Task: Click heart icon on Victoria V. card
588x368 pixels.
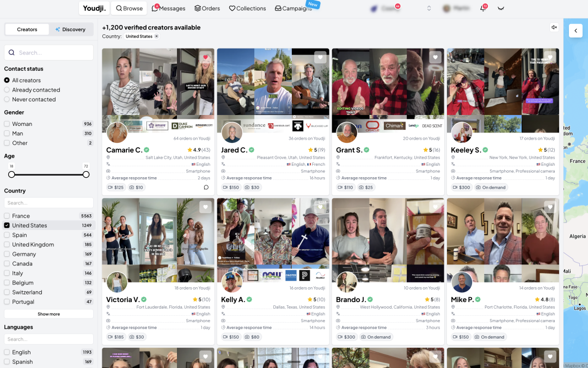Action: (205, 207)
